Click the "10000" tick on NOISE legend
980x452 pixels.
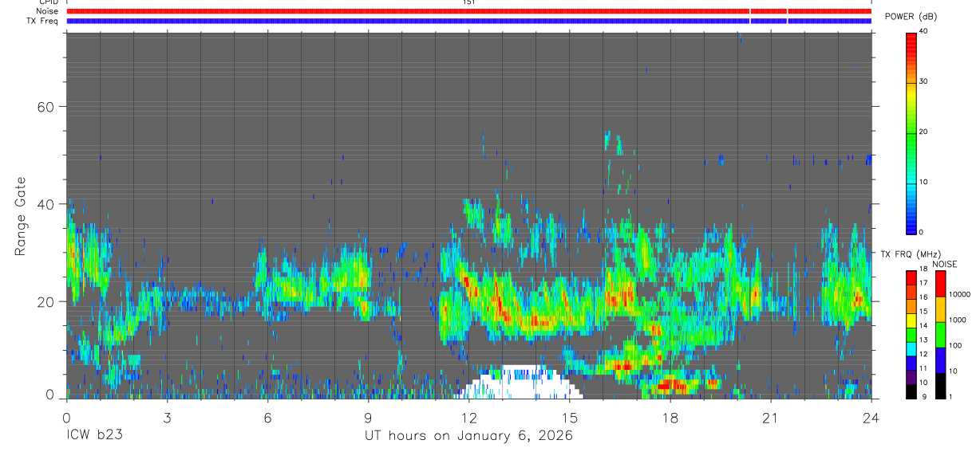pos(959,295)
